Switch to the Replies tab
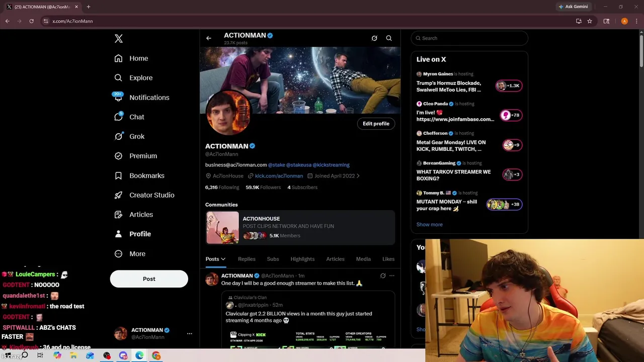This screenshot has width=644, height=362. pyautogui.click(x=247, y=259)
